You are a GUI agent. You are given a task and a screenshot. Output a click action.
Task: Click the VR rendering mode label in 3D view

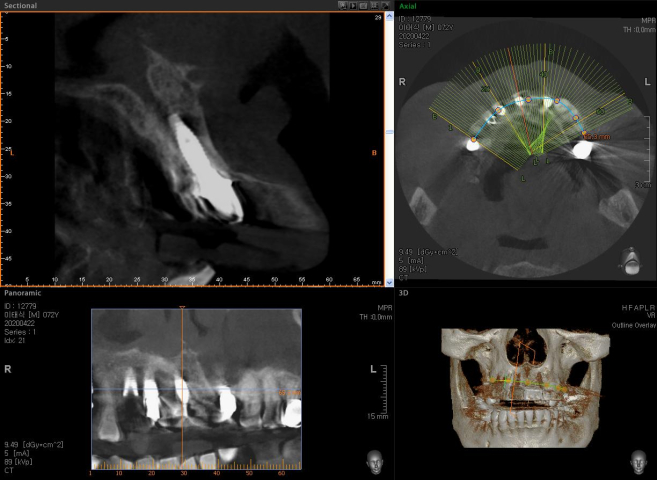coord(645,316)
